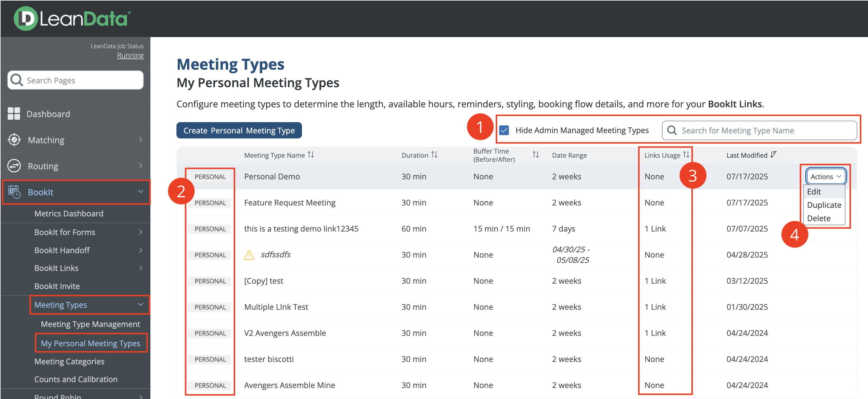Open the Running job status link

point(130,55)
